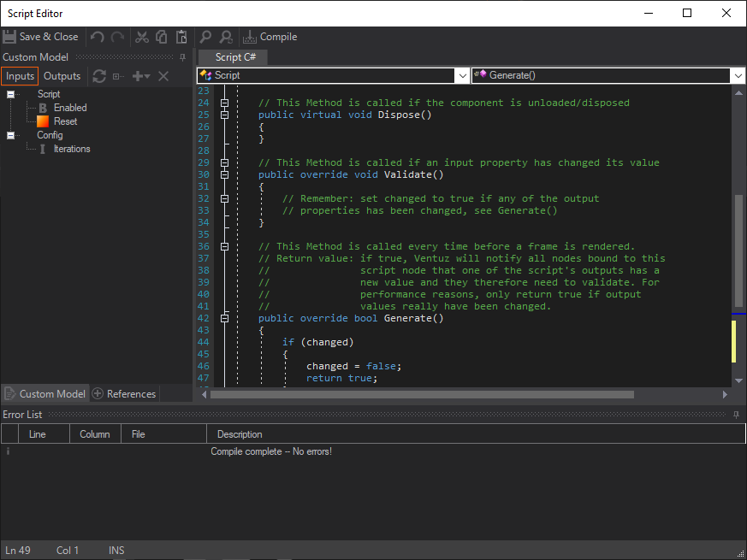
Task: Toggle the pin on the Custom Model panel
Action: [181, 56]
